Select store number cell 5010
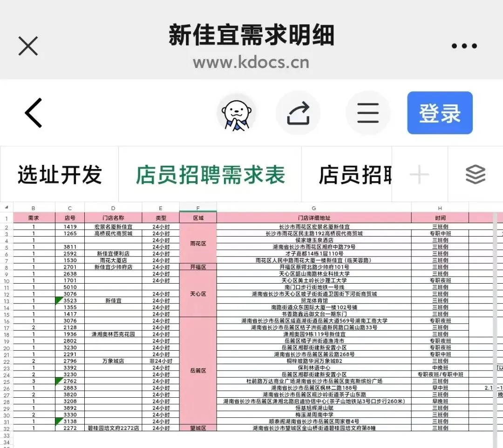Screen dimensions: 503x448 coord(70,287)
